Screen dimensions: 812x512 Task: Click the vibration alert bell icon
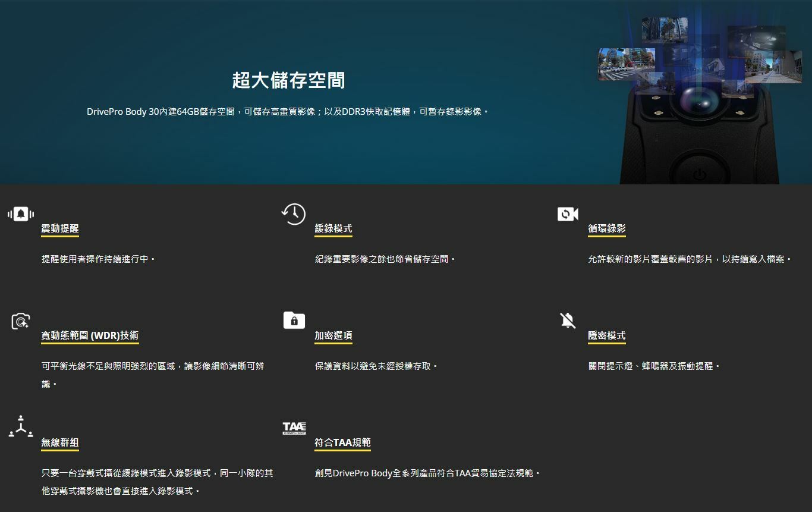tap(21, 214)
